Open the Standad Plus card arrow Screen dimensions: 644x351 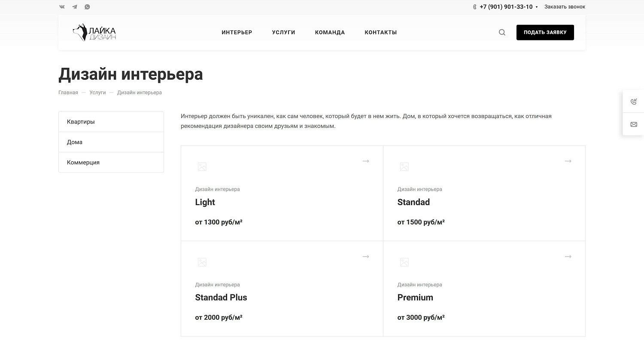tap(366, 256)
